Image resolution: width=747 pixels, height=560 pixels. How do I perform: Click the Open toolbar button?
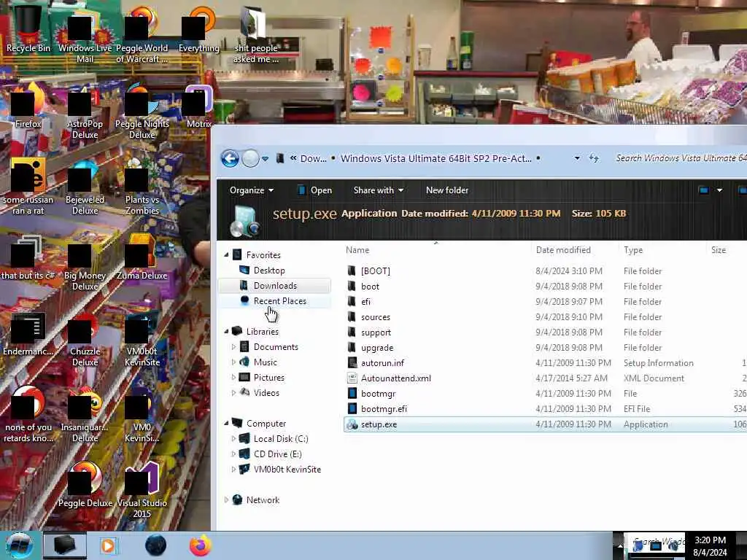tap(314, 190)
